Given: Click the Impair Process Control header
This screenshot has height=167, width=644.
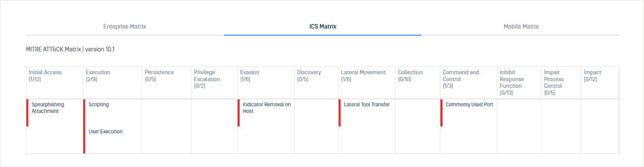Looking at the screenshot, I should pyautogui.click(x=561, y=83).
